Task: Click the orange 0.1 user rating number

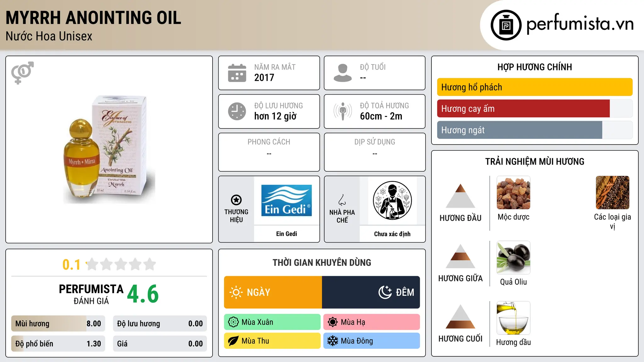Action: 72,265
